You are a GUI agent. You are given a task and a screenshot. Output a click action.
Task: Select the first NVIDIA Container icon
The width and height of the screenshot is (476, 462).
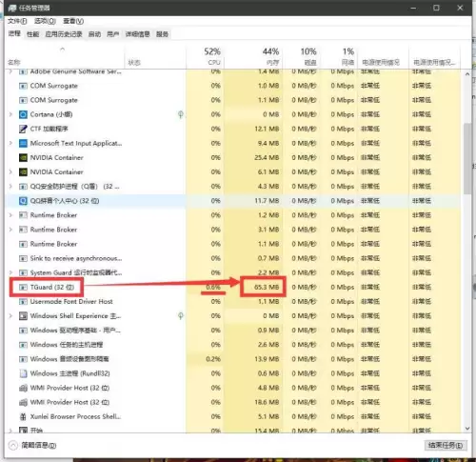(x=23, y=157)
